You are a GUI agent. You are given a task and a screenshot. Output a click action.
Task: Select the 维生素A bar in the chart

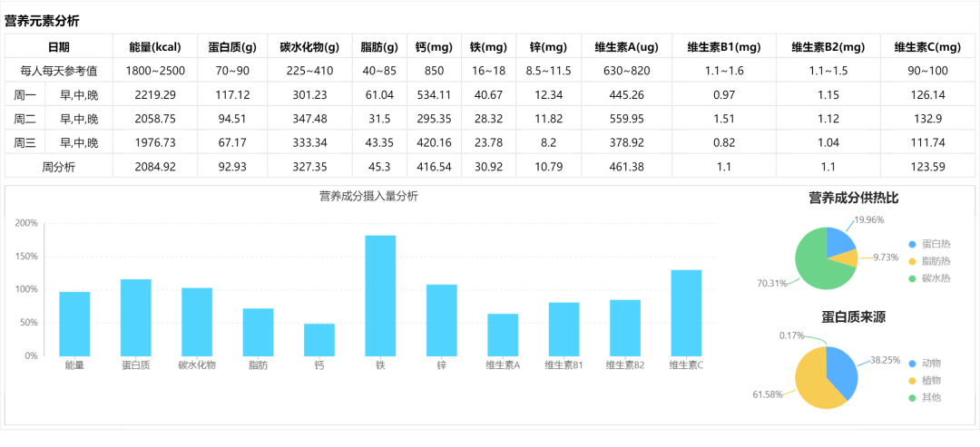tap(503, 335)
